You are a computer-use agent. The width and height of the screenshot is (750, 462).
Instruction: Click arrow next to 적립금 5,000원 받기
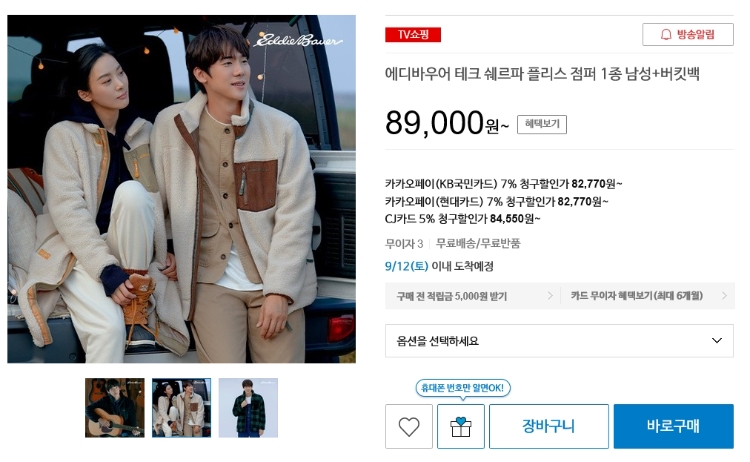click(x=550, y=296)
